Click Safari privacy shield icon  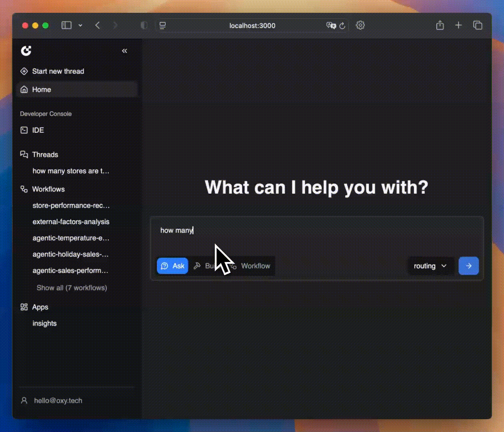pos(144,25)
